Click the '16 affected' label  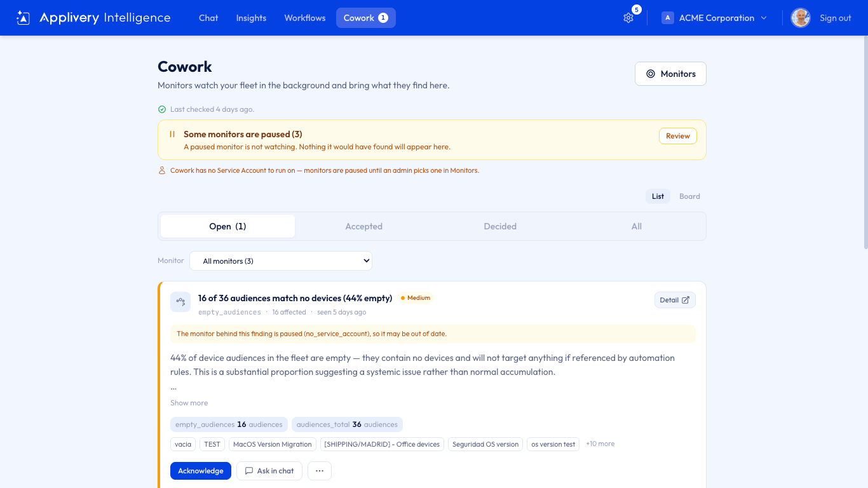coord(289,312)
